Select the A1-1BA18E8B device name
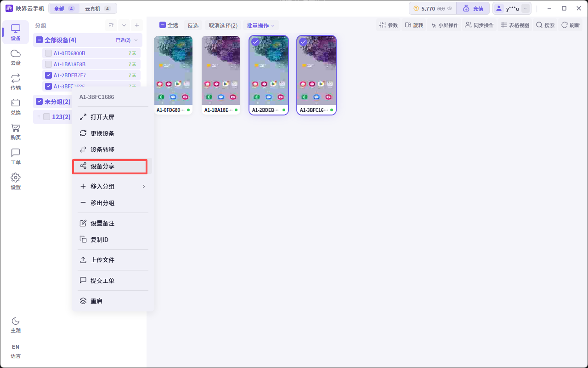Viewport: 588px width, 368px height. [69, 64]
